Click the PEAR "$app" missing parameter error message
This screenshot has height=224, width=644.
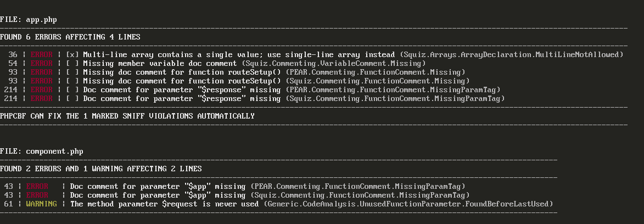(158, 186)
